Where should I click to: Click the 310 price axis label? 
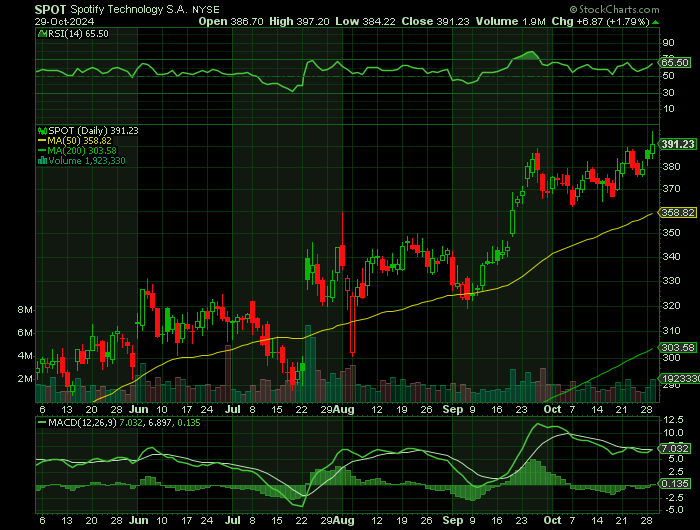671,331
